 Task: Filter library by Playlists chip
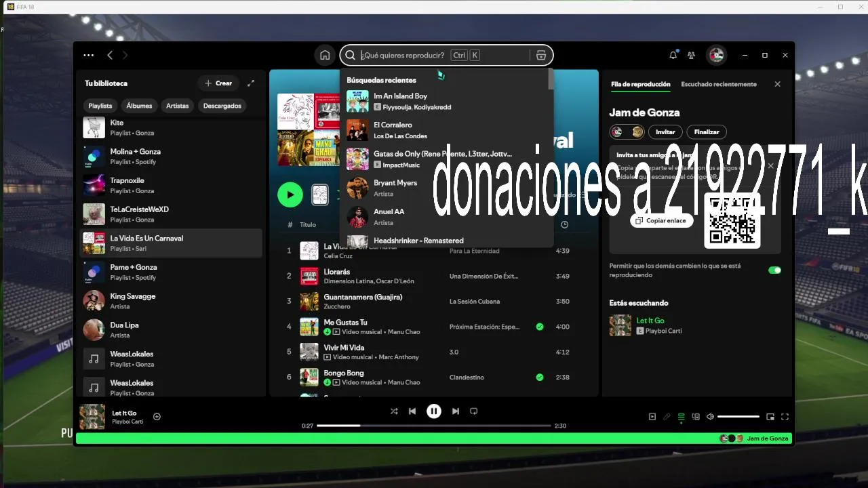tap(100, 106)
